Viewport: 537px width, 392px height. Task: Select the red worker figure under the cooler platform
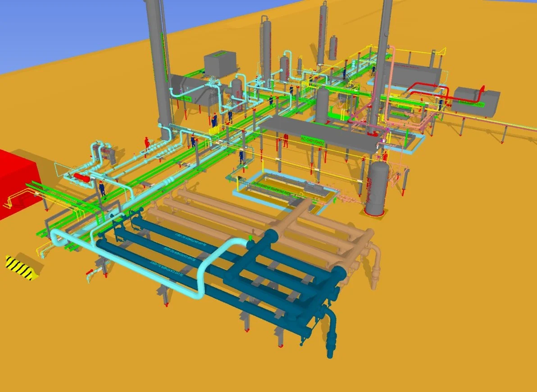click(x=285, y=140)
